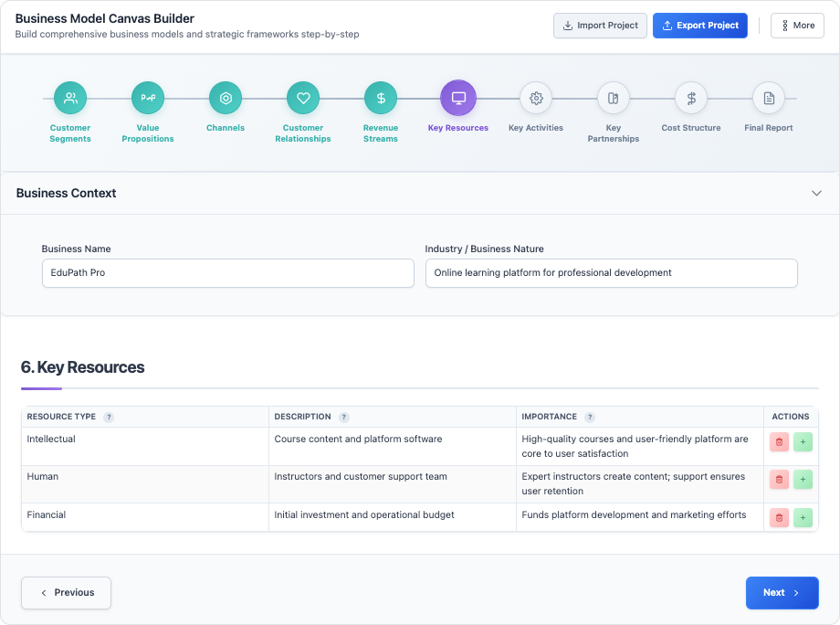This screenshot has height=625, width=840.
Task: Go to the Value Propositions step icon
Action: point(148,98)
